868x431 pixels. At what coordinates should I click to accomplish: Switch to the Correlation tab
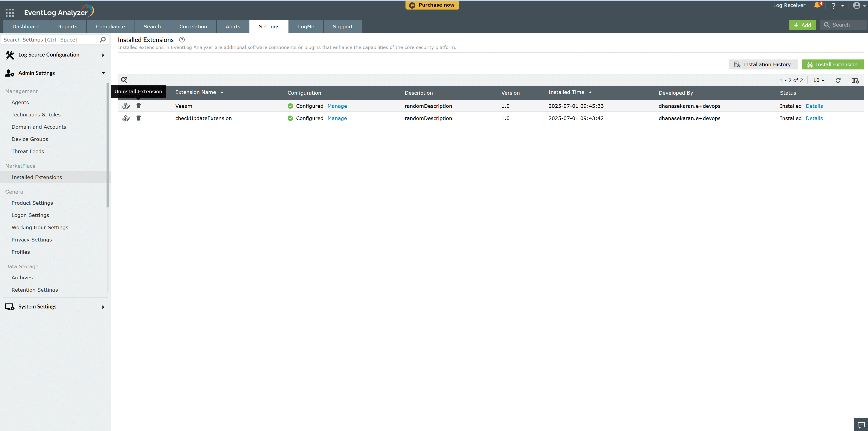point(193,27)
